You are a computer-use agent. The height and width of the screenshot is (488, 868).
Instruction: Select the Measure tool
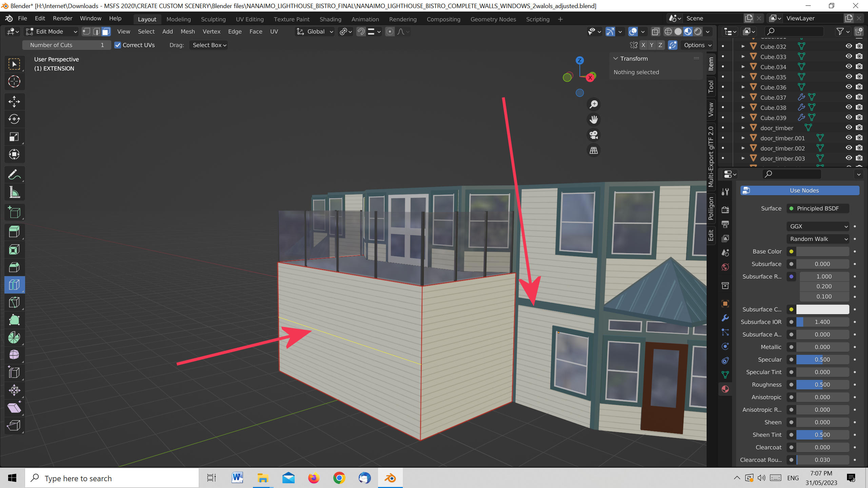click(14, 192)
